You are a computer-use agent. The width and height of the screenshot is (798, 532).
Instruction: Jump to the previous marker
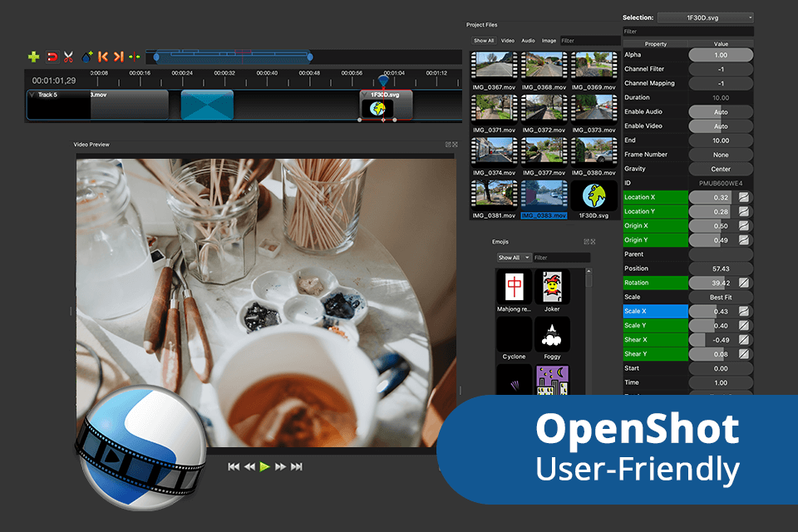103,57
